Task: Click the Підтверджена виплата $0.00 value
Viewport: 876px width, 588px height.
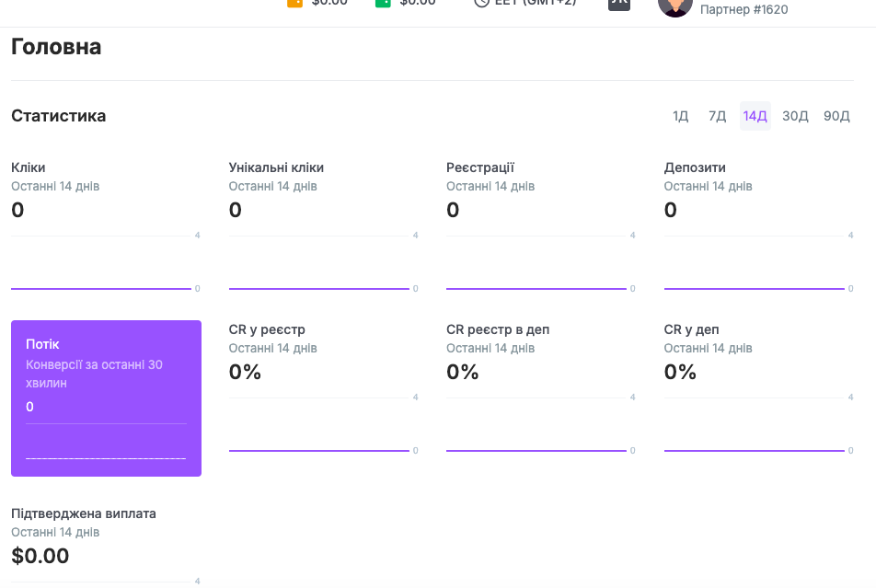Action: coord(40,556)
